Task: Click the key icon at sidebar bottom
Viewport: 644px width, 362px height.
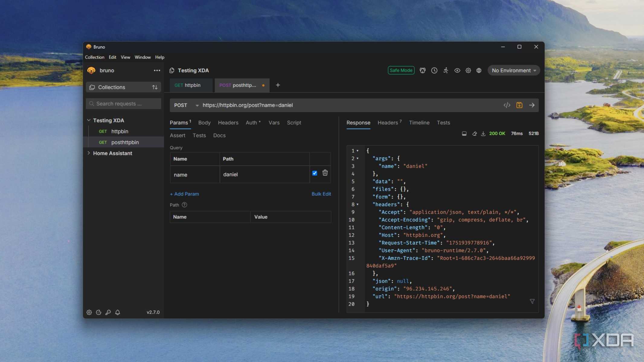Action: click(108, 312)
